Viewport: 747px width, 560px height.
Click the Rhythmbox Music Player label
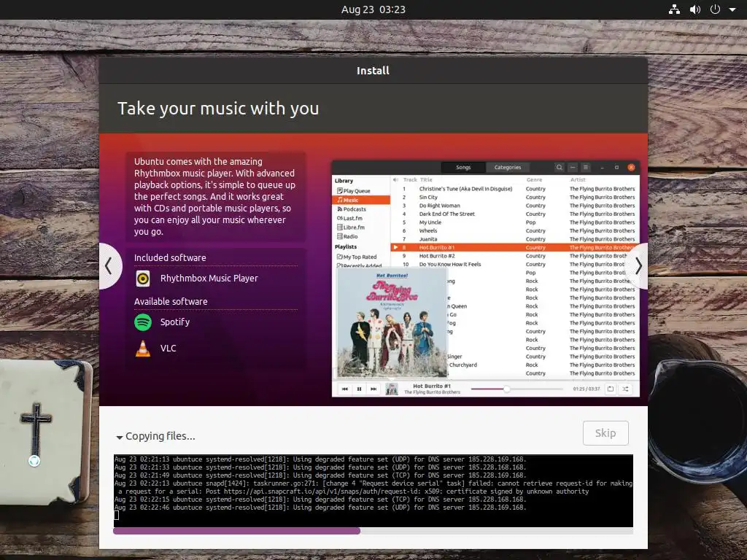(209, 278)
